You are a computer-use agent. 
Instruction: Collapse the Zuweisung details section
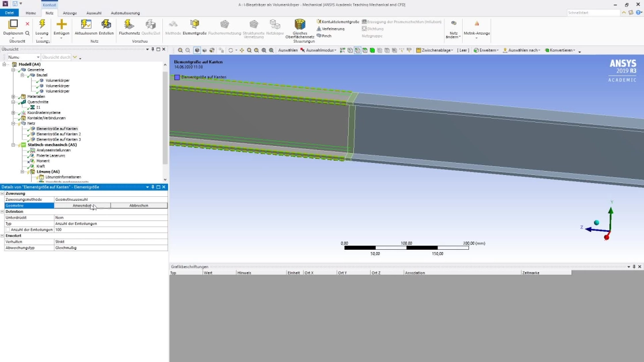pos(2,193)
